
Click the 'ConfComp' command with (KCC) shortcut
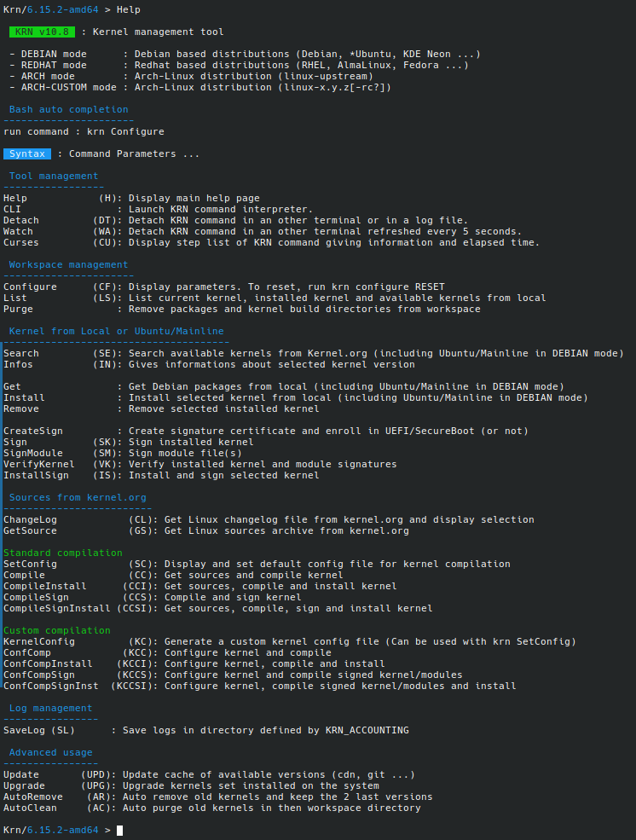click(x=27, y=653)
